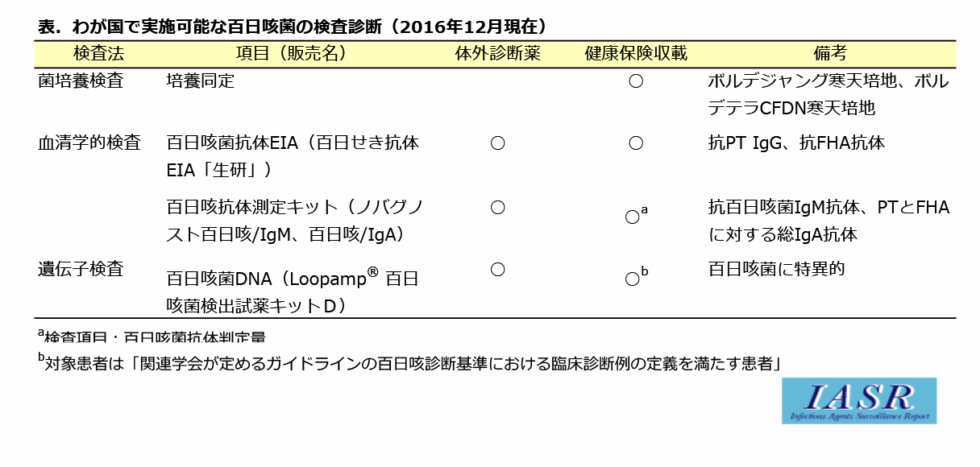Image resolution: width=980 pixels, height=467 pixels.
Task: Click the IASR logo image
Action: pyautogui.click(x=858, y=401)
